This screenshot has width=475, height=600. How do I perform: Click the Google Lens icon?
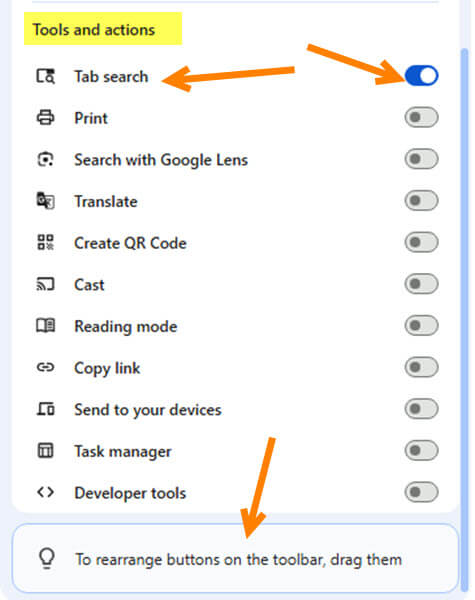tap(46, 159)
